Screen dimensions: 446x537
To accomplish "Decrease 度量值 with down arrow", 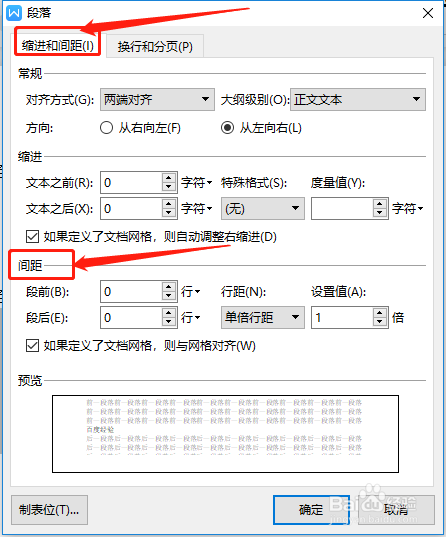I will coord(380,213).
